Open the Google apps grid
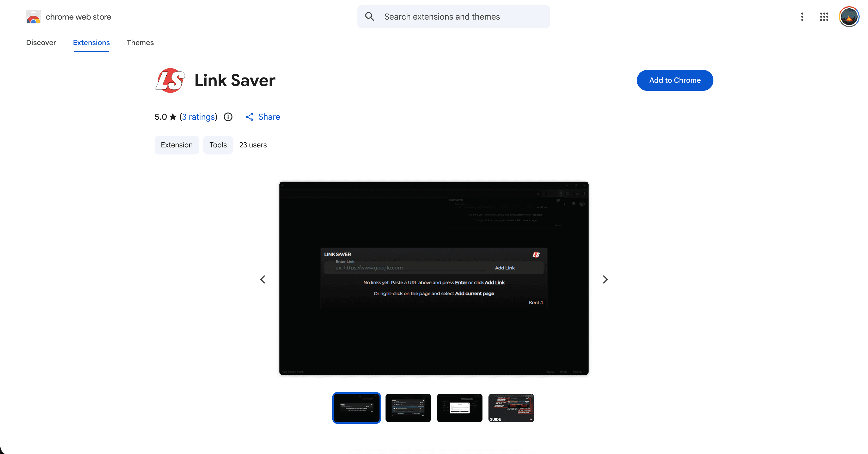The image size is (868, 454). point(824,16)
